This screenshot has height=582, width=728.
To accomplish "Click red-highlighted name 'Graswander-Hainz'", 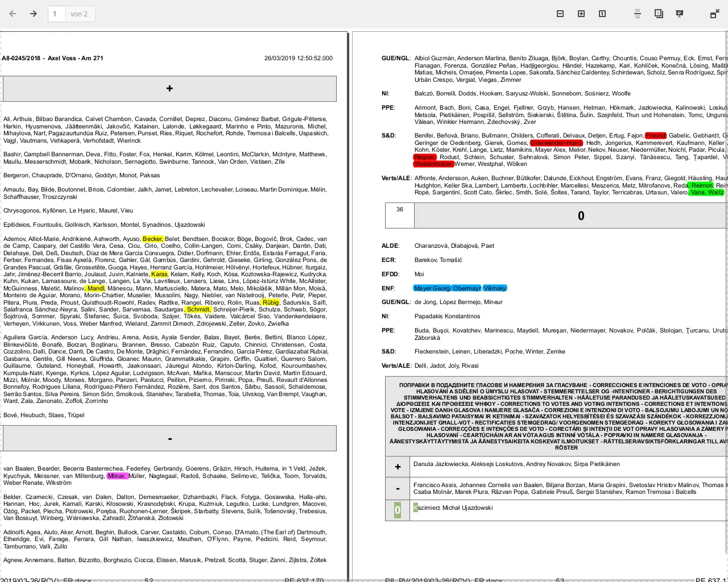I will point(556,143).
